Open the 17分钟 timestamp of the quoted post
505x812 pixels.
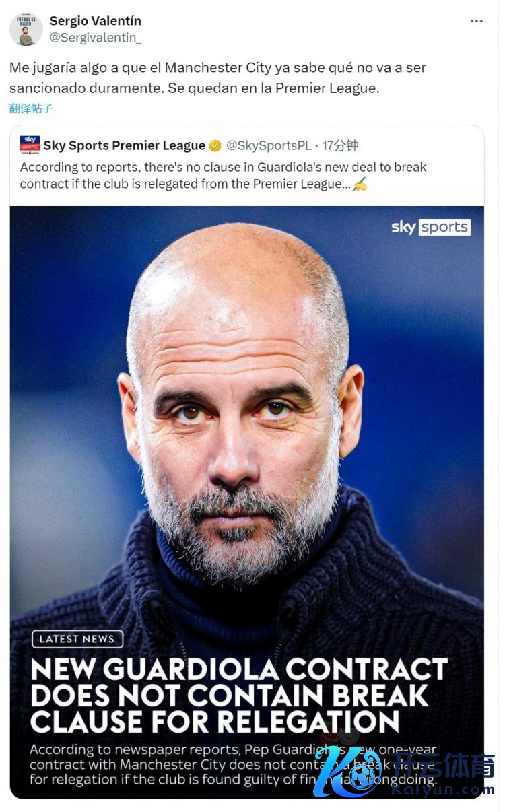(x=340, y=145)
